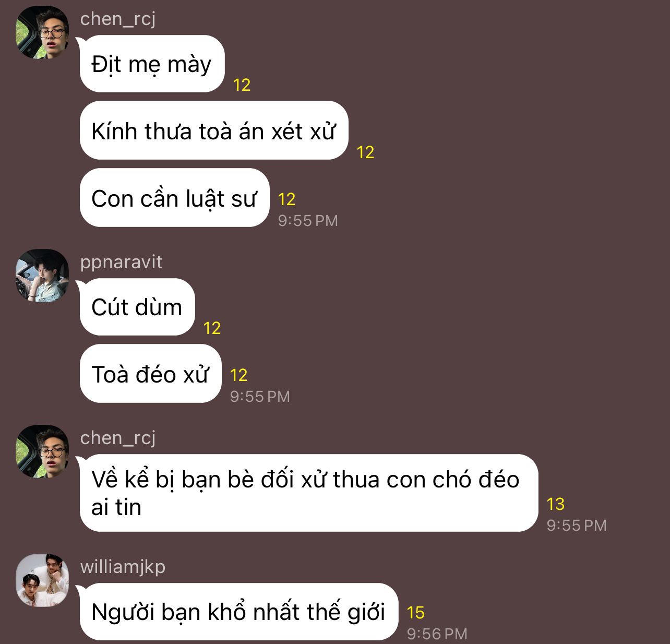
Task: Open williamjkp's avatar photo
Action: [x=42, y=580]
